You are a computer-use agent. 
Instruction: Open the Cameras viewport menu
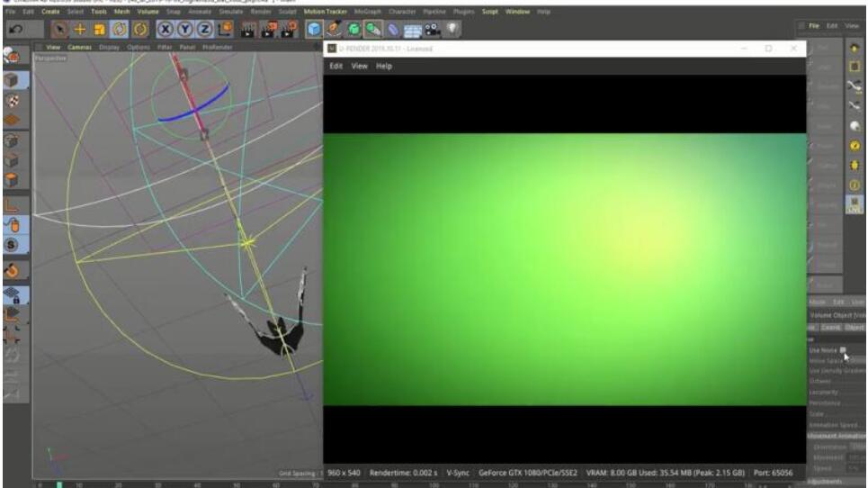(80, 47)
